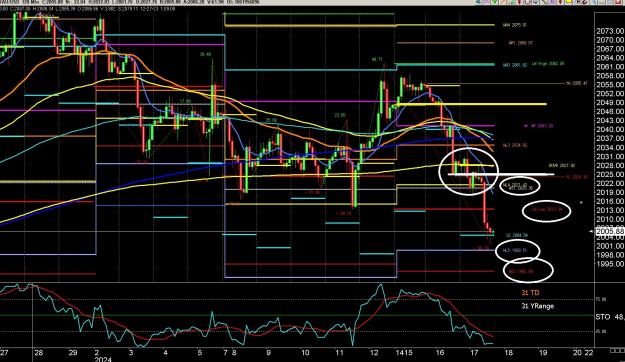
Task: Select the 2055.00 price axis label
Action: 610,85
